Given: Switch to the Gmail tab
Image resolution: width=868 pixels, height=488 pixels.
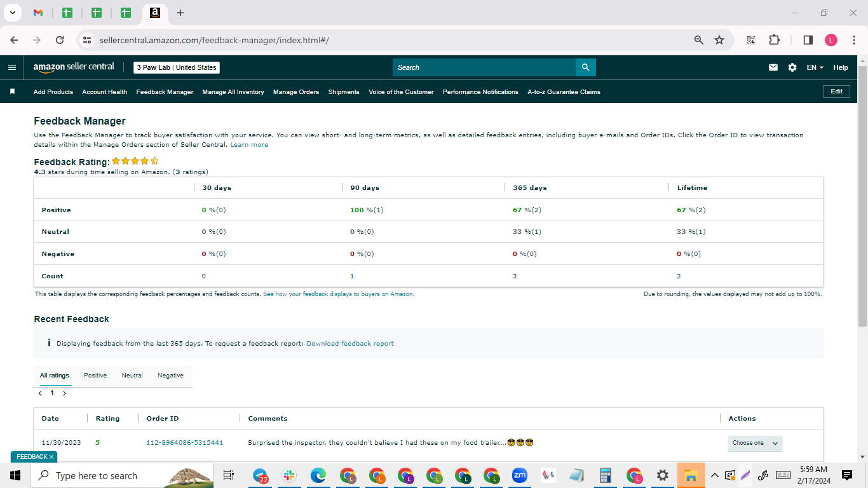Looking at the screenshot, I should pos(38,13).
